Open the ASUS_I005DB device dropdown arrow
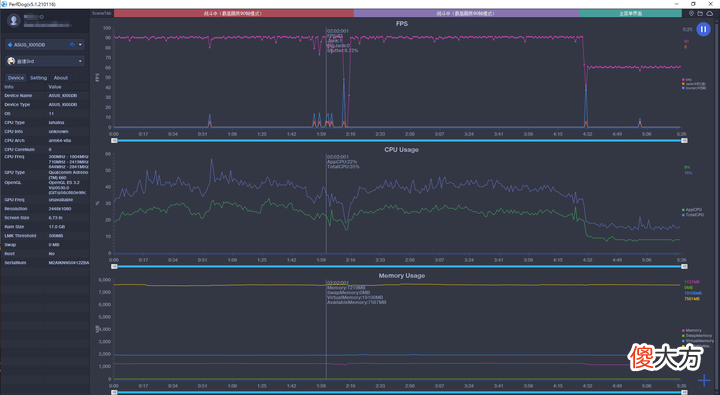720x395 pixels. click(80, 45)
